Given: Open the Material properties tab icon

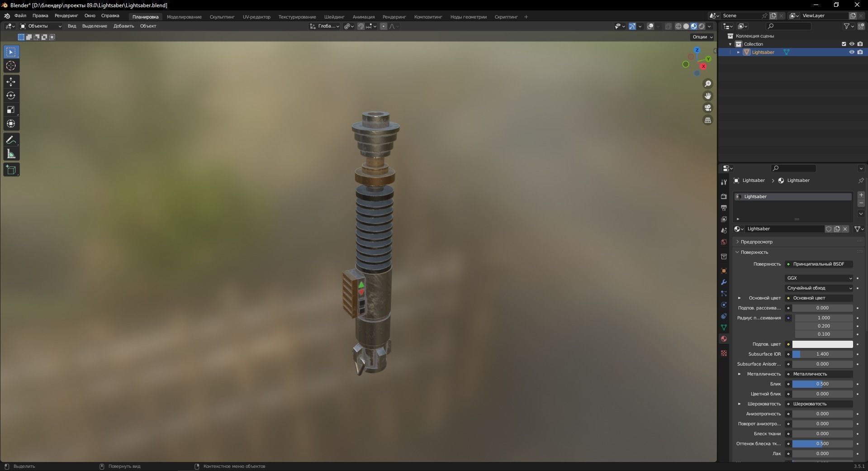Looking at the screenshot, I should coord(724,339).
